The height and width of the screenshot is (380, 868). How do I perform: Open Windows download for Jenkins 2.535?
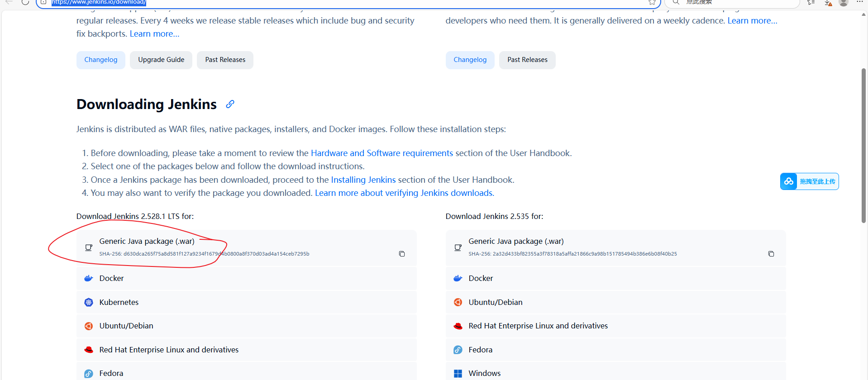tap(615, 372)
